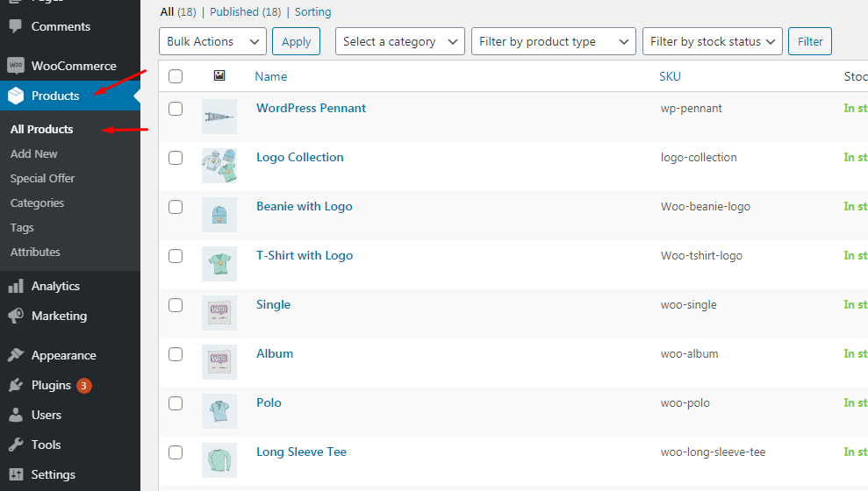Image resolution: width=868 pixels, height=491 pixels.
Task: Click the Marketing megaphone icon
Action: click(15, 316)
